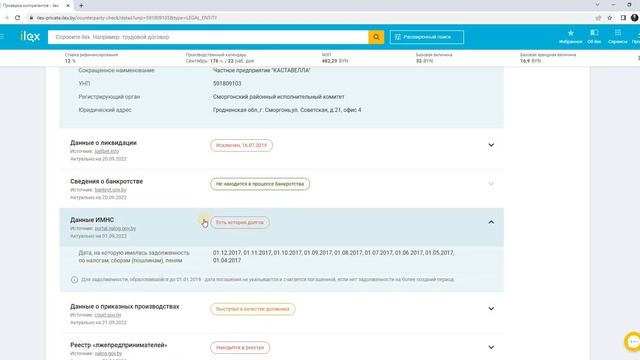Reload the page in browser
Viewport: 640px width, 360px height.
tap(17, 18)
